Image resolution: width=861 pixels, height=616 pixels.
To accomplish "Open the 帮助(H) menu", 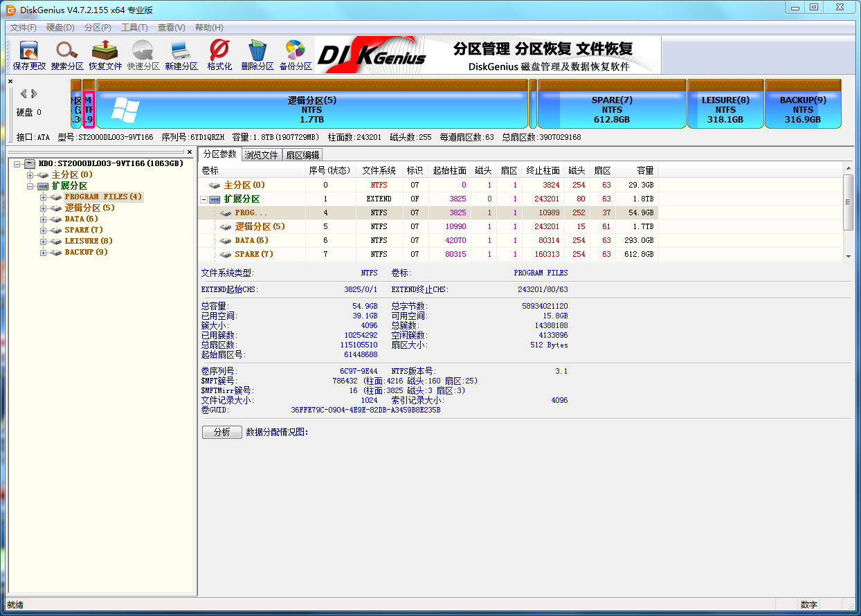I will (209, 28).
